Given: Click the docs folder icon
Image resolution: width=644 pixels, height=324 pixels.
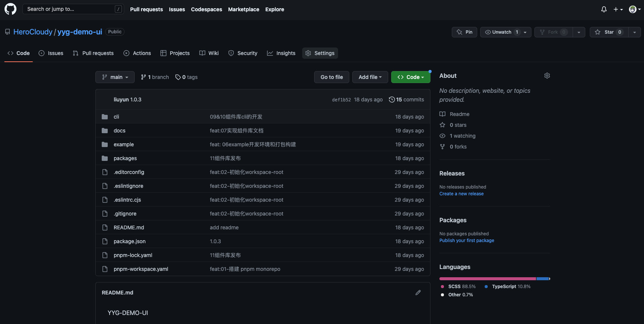Looking at the screenshot, I should click(x=105, y=131).
